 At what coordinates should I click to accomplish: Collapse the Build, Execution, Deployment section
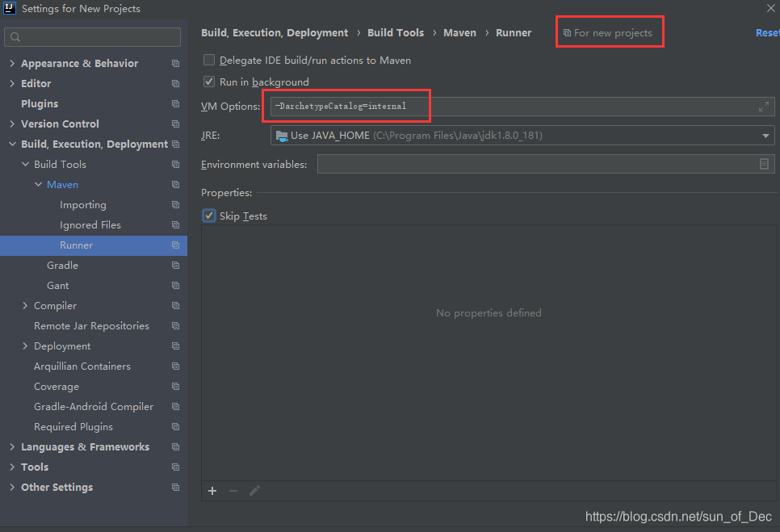coord(12,145)
